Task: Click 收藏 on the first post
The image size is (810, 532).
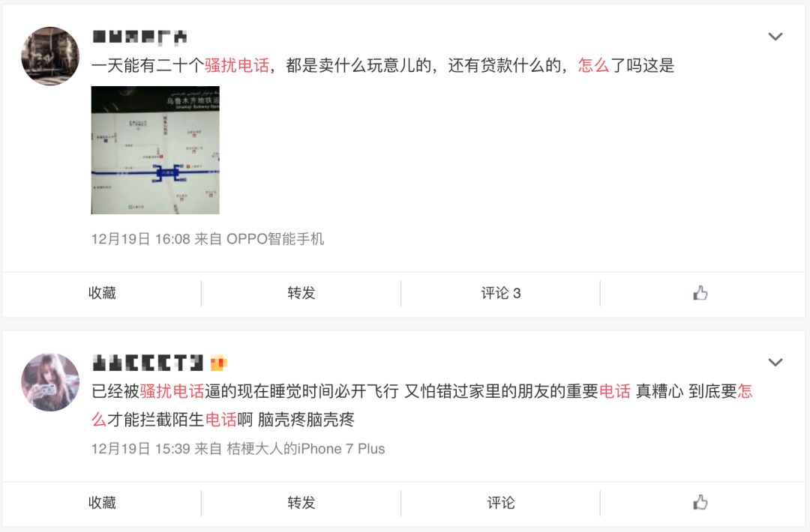Action: click(102, 293)
